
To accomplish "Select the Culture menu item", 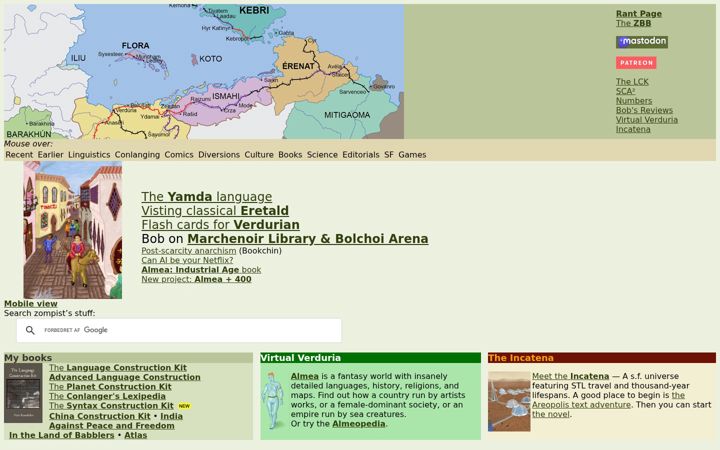I will [259, 155].
